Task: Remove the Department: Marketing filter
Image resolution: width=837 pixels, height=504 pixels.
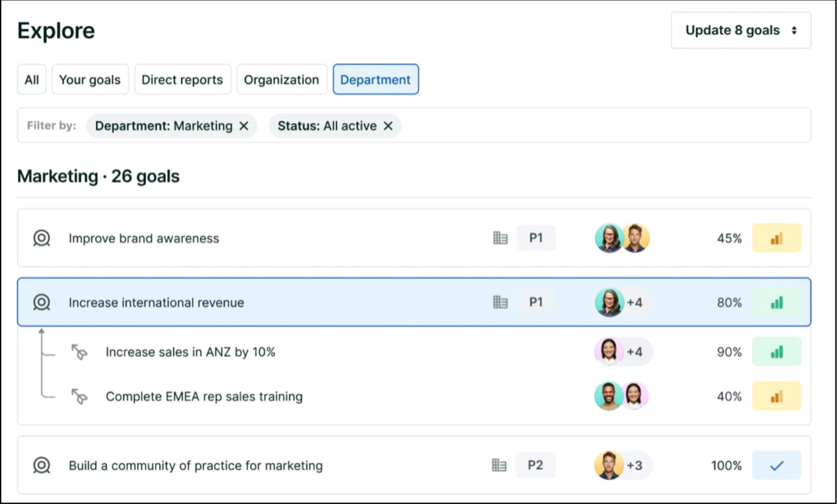Action: coord(244,126)
